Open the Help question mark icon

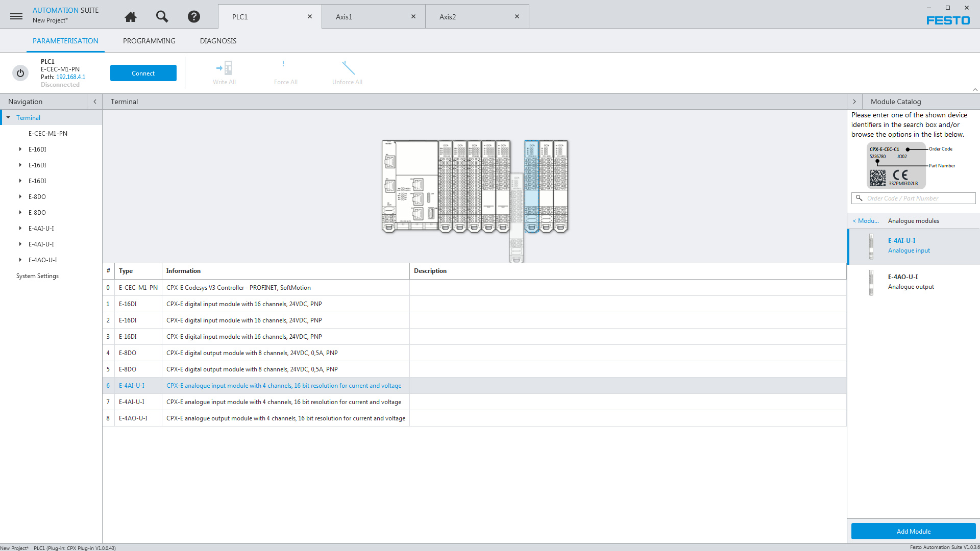[x=193, y=17]
